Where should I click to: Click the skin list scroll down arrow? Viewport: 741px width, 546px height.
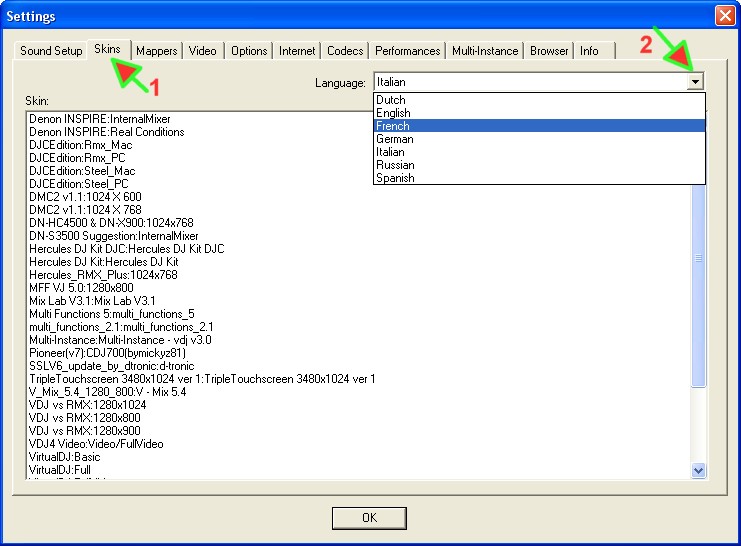[x=698, y=470]
